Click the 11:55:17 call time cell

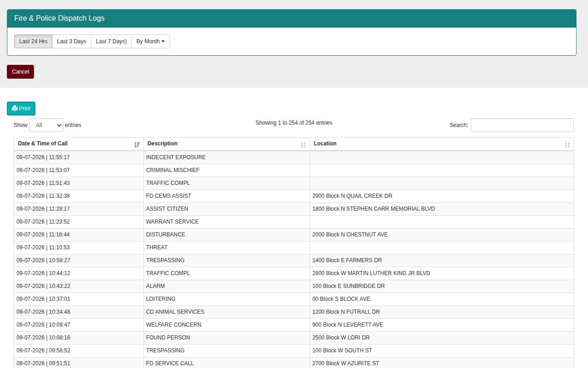click(x=79, y=157)
